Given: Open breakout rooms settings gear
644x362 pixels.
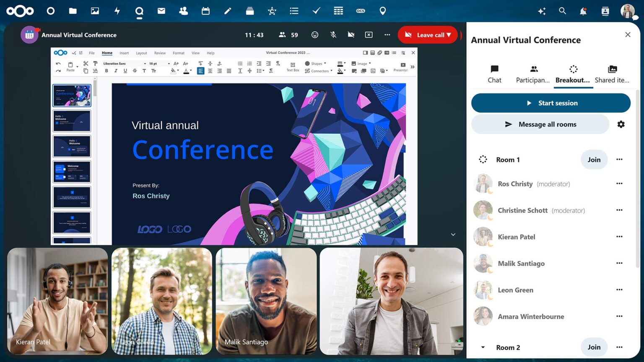Looking at the screenshot, I should tap(621, 124).
